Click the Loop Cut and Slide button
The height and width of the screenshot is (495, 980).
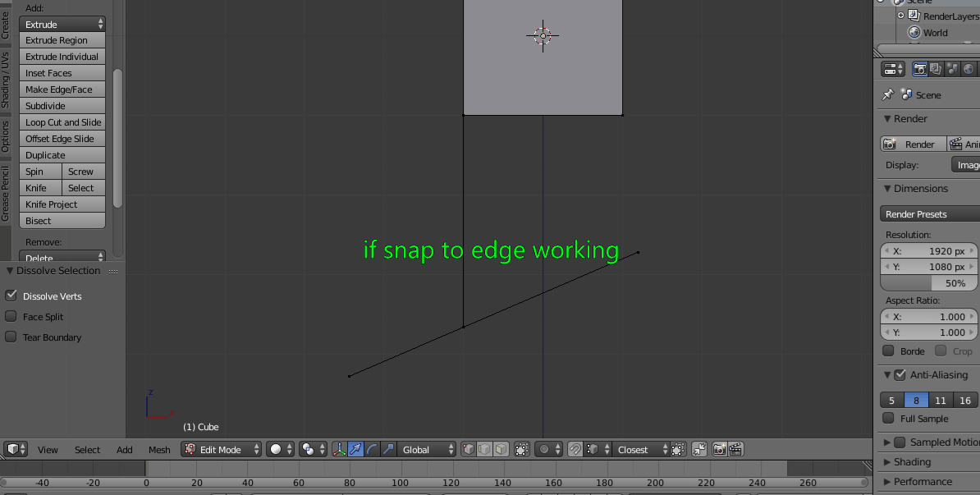[62, 122]
